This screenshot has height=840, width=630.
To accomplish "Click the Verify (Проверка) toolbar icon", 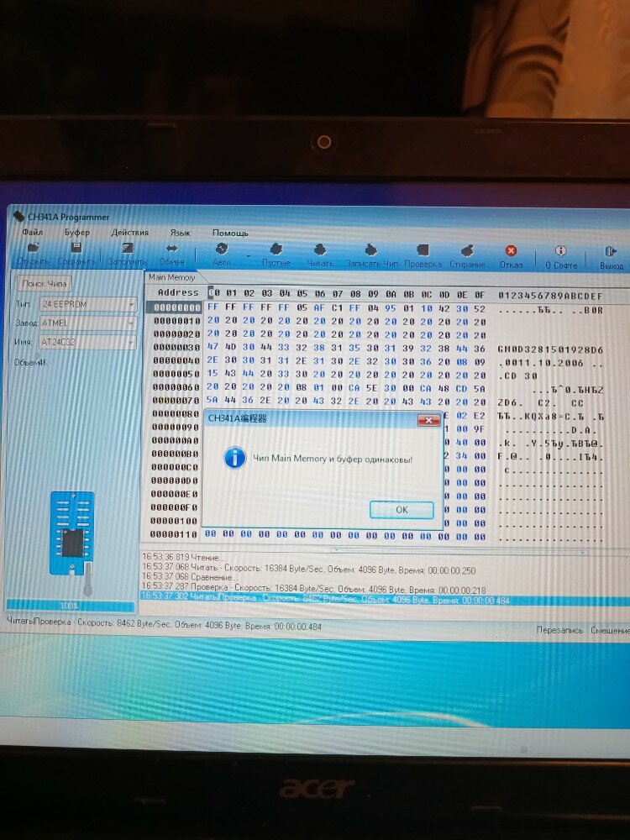I will pos(423,250).
